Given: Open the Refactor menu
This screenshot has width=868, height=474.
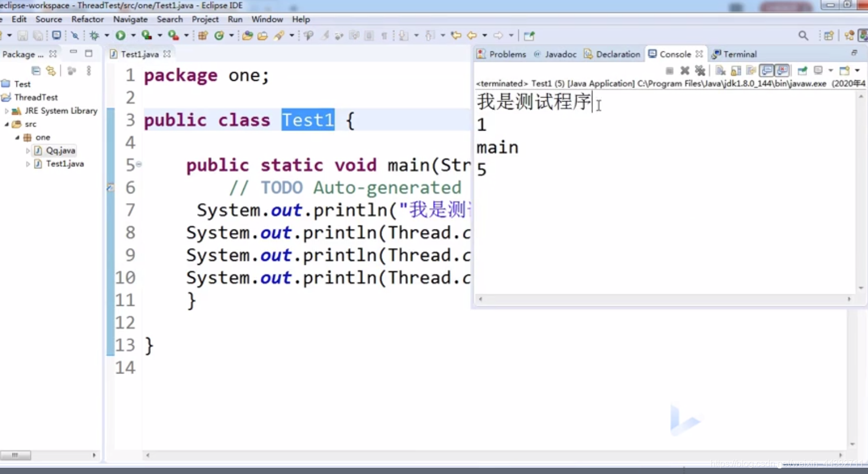Looking at the screenshot, I should 88,19.
